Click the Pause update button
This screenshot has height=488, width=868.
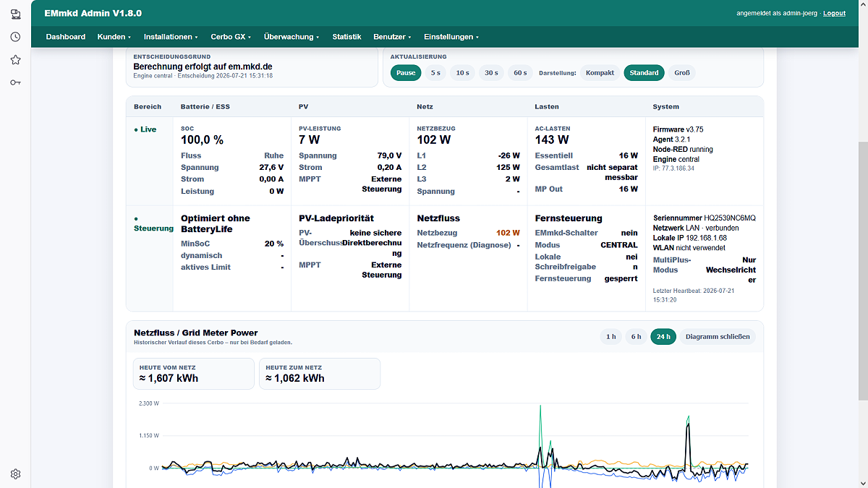406,72
